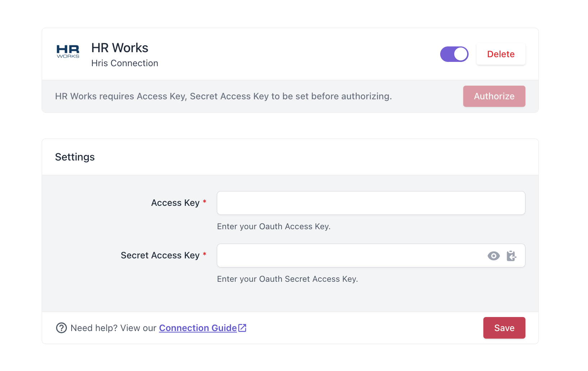Image resolution: width=588 pixels, height=371 pixels.
Task: Save the connection settings
Action: coord(504,328)
